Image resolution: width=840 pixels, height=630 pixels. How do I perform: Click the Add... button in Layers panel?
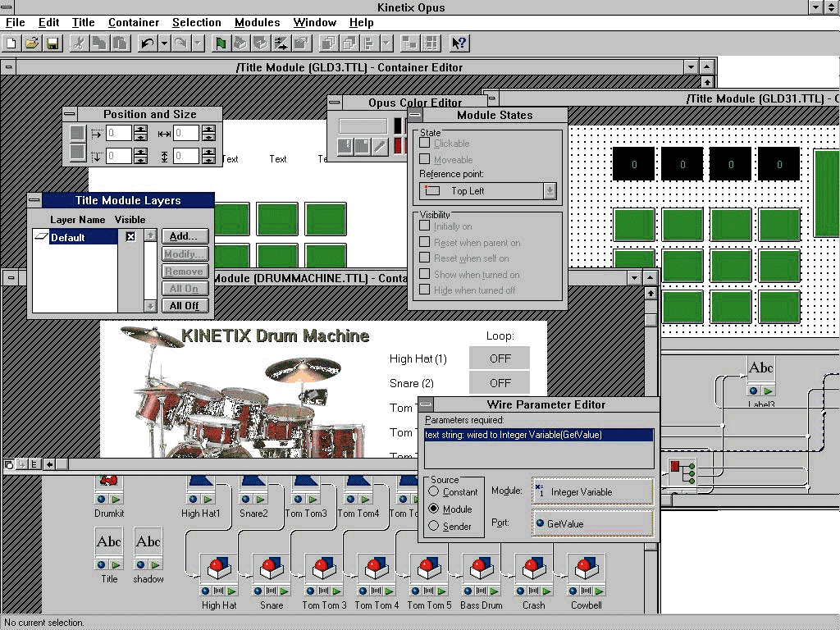pos(185,236)
